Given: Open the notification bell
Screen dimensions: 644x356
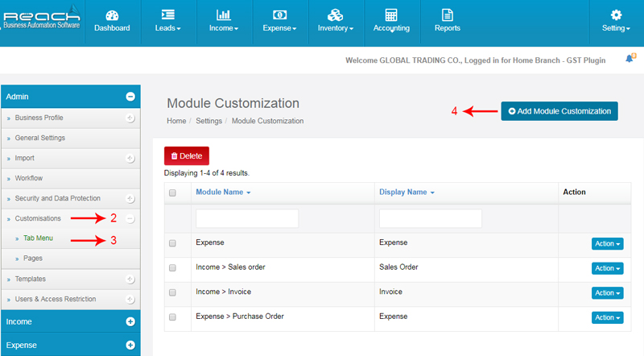Looking at the screenshot, I should pyautogui.click(x=630, y=59).
